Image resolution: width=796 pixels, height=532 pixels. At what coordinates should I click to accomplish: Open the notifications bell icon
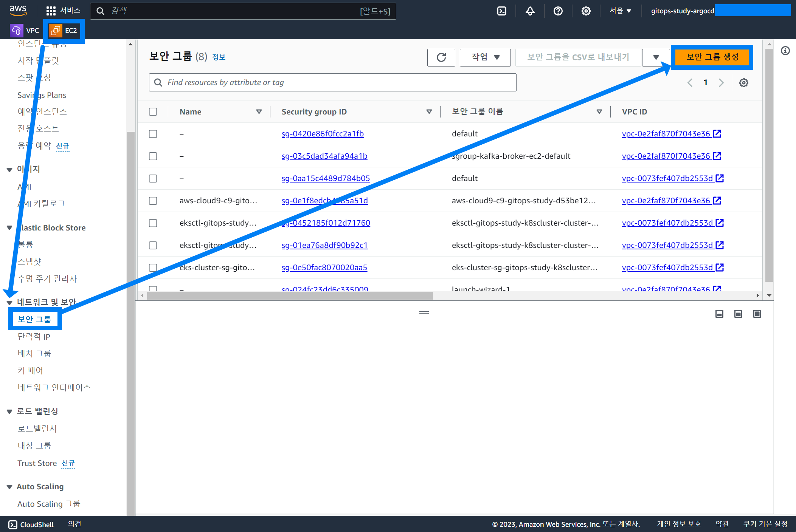[530, 11]
